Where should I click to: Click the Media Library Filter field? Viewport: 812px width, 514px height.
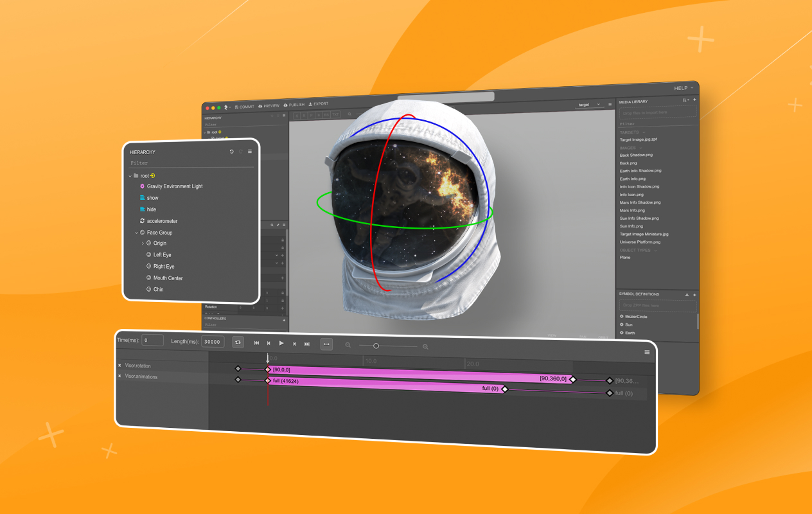coord(657,124)
